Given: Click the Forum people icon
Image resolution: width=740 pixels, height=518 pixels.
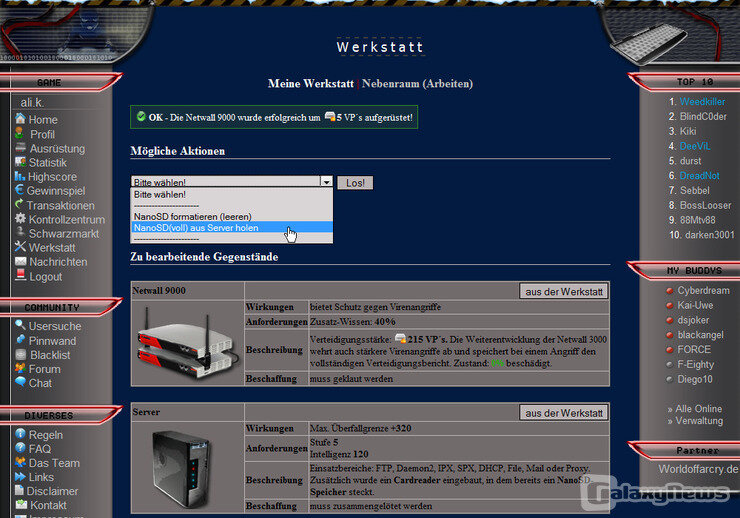Looking at the screenshot, I should pos(20,368).
